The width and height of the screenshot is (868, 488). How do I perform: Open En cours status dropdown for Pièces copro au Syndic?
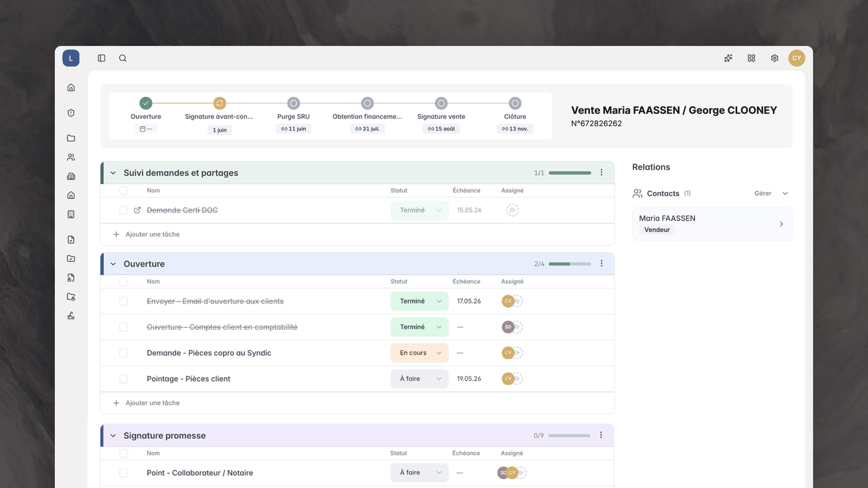[420, 353]
